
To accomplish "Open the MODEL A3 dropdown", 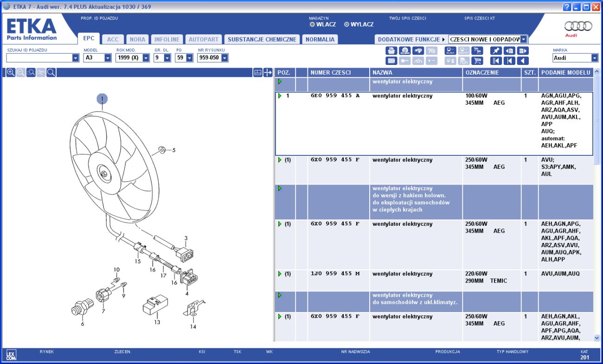I will click(x=108, y=58).
